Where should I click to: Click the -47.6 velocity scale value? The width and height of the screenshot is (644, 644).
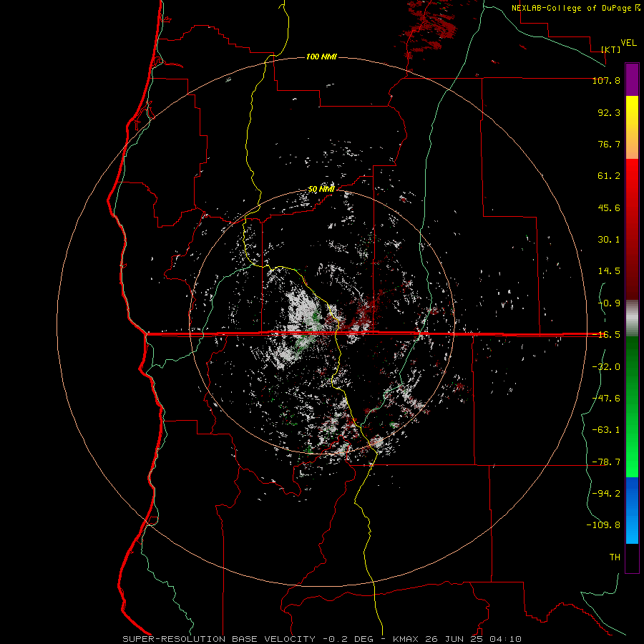[x=606, y=399]
